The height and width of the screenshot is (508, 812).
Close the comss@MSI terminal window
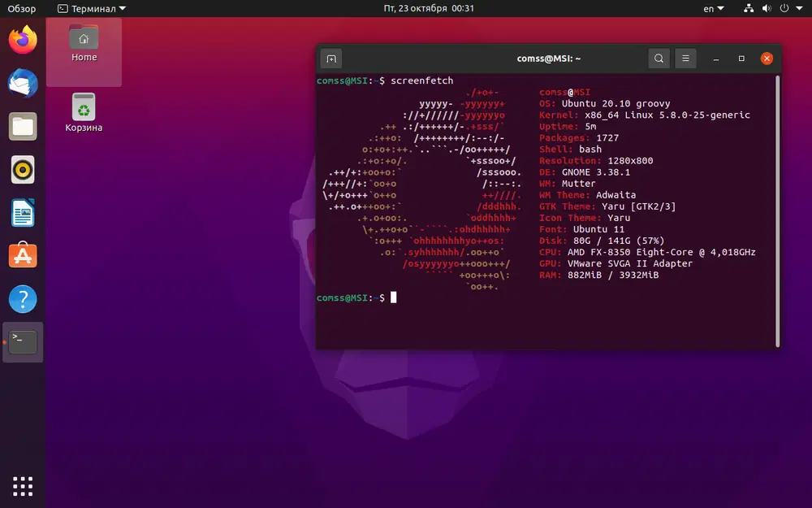tap(767, 59)
